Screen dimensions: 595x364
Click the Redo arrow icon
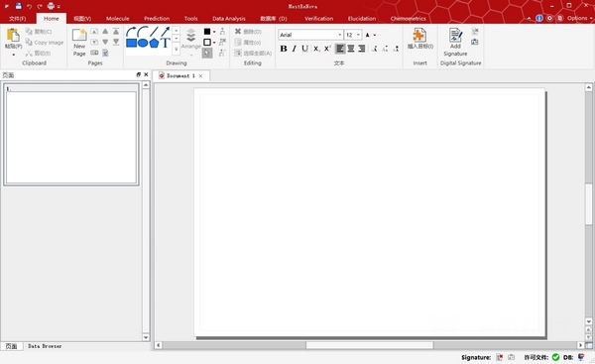coord(40,7)
